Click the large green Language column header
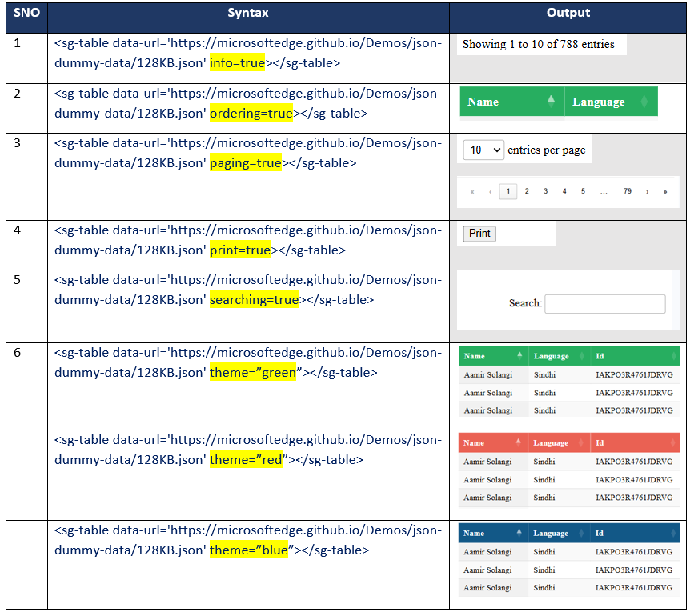 (612, 102)
